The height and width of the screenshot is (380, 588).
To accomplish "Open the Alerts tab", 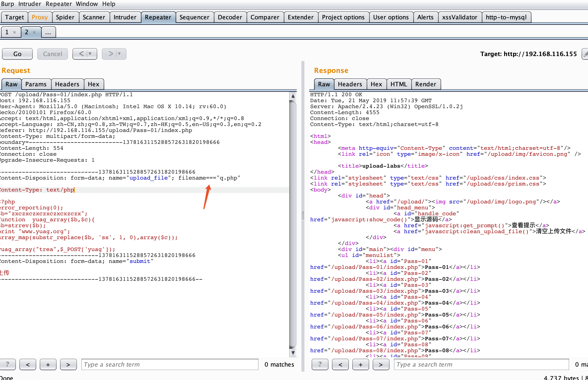I will 425,17.
